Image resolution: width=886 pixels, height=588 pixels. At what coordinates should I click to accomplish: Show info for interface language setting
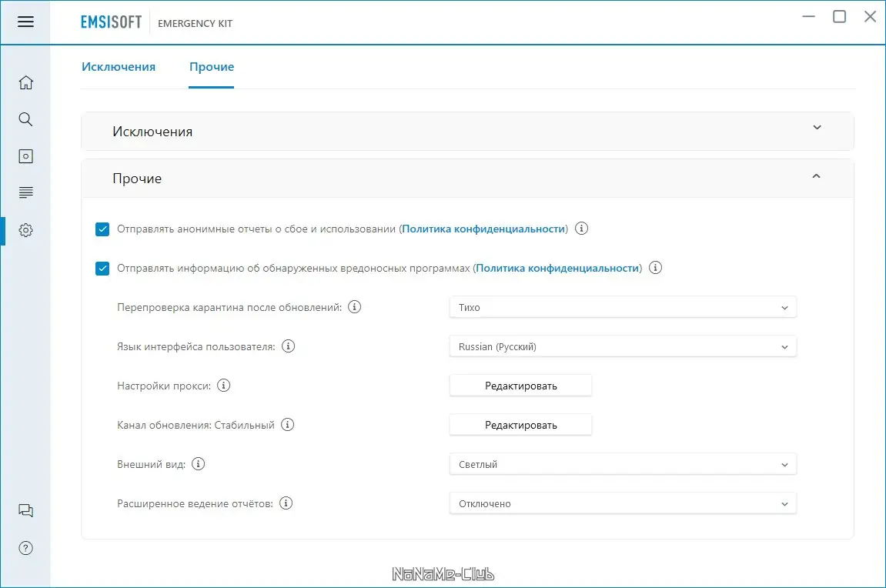[288, 346]
